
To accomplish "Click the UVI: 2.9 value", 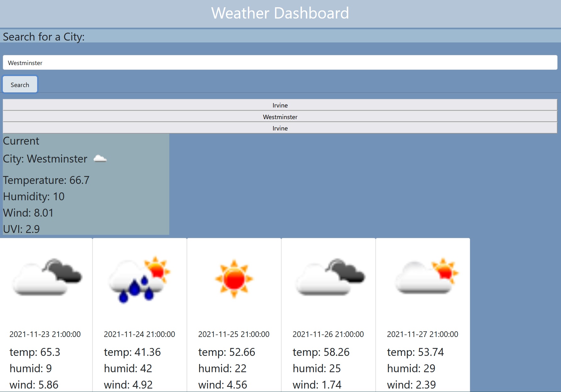I will point(21,229).
